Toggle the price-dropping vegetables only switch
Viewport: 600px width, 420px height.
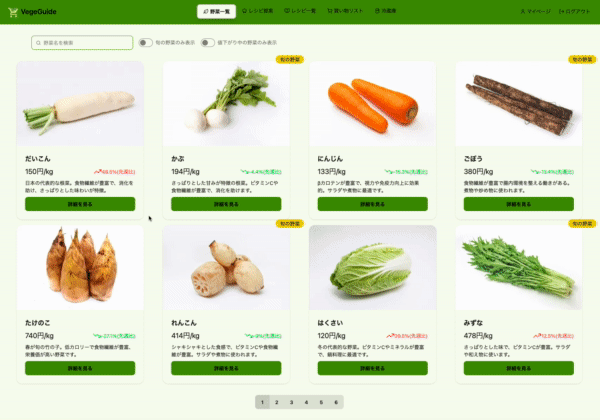(x=207, y=42)
